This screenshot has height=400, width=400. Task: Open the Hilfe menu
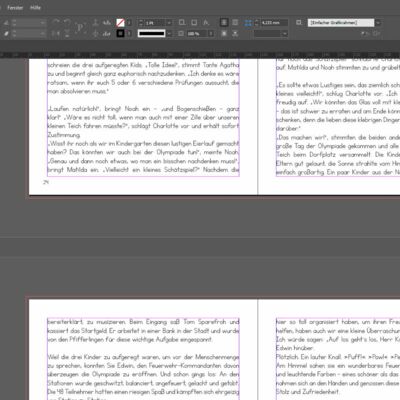click(x=35, y=8)
